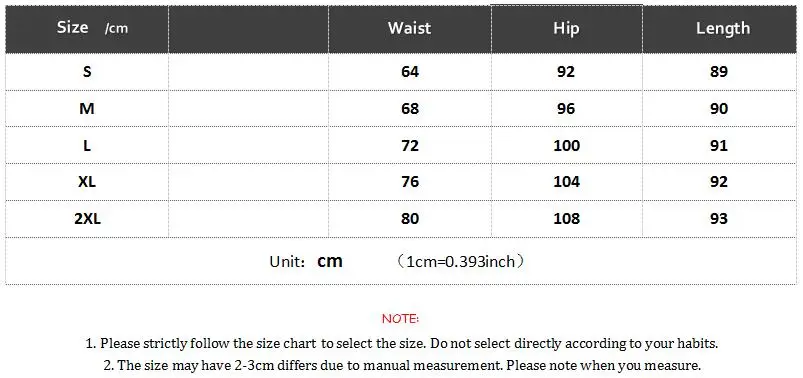This screenshot has height=378, width=803.
Task: Select waist value 80 for size 2XL
Action: click(410, 219)
